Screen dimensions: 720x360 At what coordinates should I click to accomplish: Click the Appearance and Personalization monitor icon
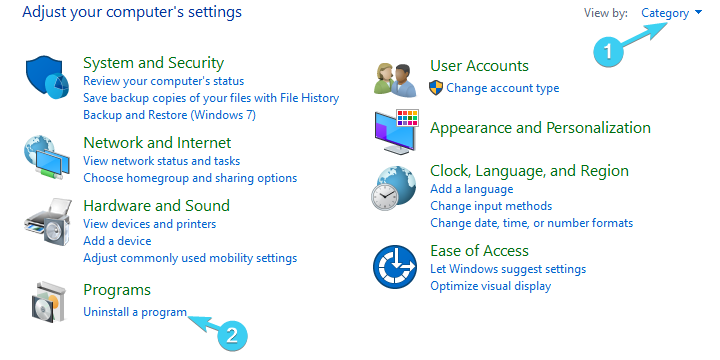396,132
